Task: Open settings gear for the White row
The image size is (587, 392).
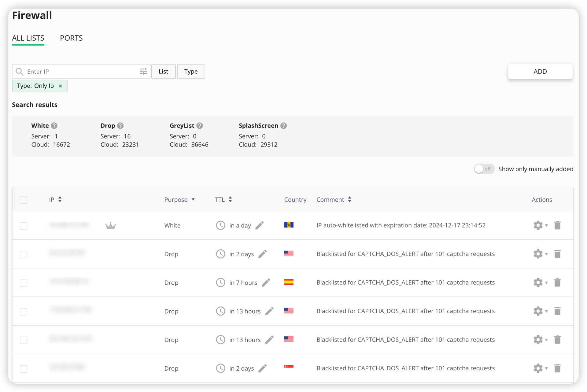Action: tap(538, 225)
